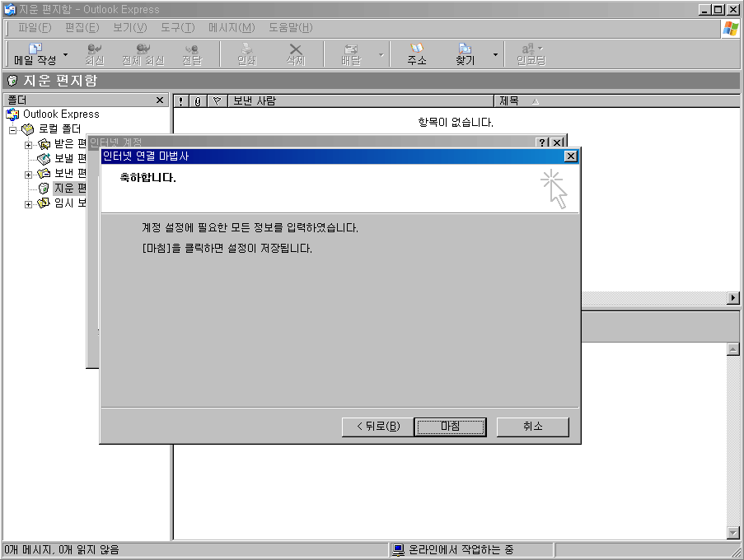Open the 메일 작성 dropdown arrow

click(65, 54)
